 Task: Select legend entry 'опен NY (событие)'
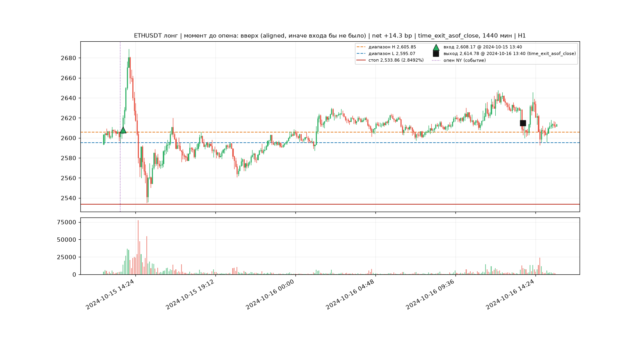pyautogui.click(x=464, y=60)
